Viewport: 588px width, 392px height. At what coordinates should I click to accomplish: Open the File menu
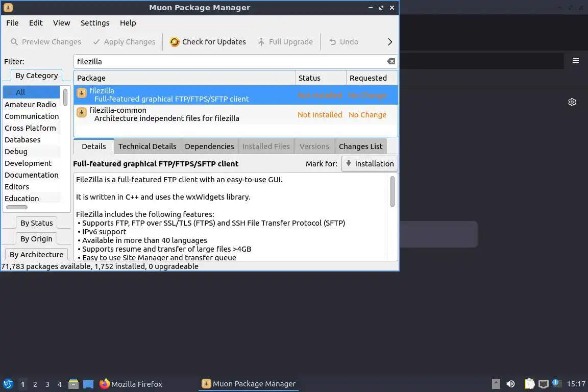click(12, 23)
